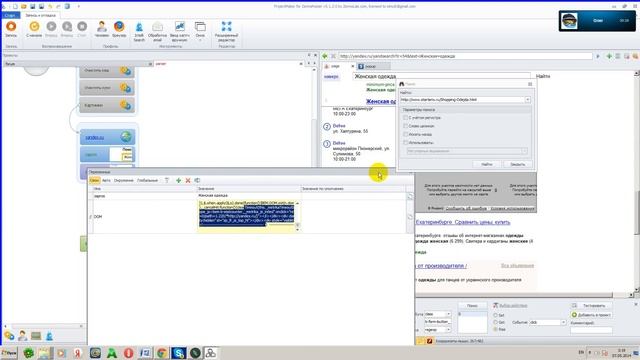Open Skype from the taskbar

178,353
